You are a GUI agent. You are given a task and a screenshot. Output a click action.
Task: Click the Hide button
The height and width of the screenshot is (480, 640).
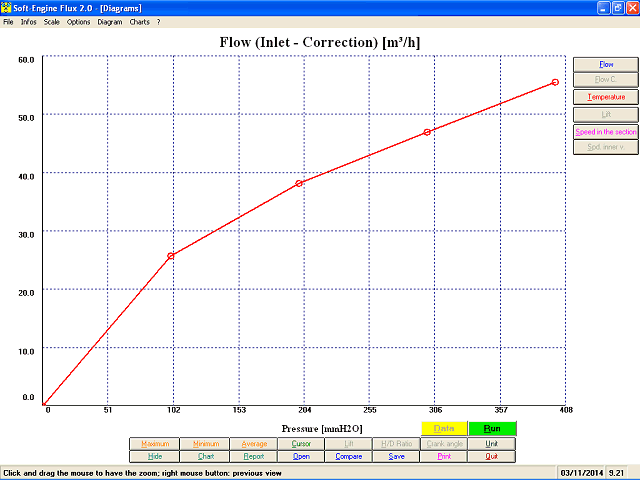[x=155, y=456]
